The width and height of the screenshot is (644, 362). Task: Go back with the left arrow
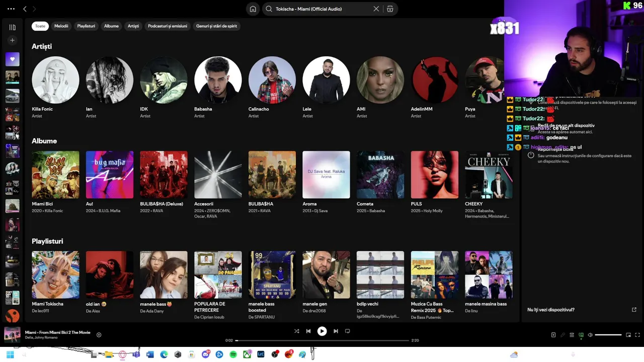click(25, 9)
